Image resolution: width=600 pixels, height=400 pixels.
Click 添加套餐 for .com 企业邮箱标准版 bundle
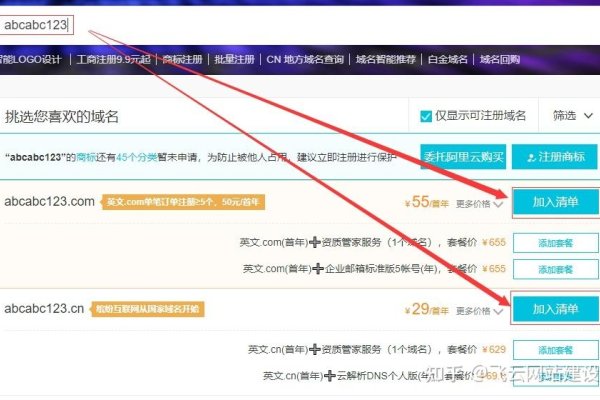click(x=556, y=269)
